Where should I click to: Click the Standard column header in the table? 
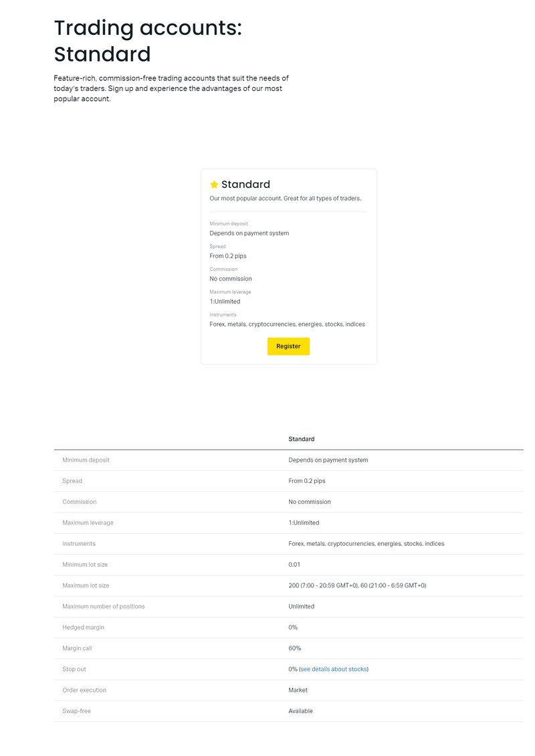point(301,439)
